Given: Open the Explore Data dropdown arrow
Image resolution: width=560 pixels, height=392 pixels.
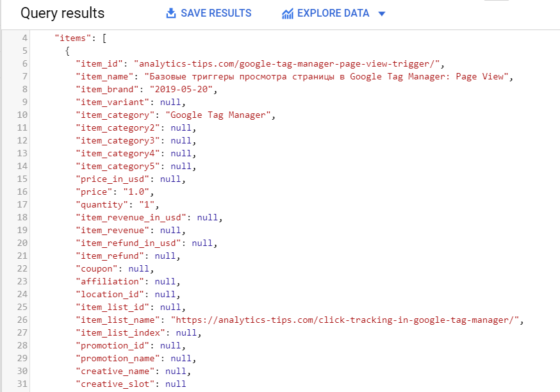Looking at the screenshot, I should pyautogui.click(x=382, y=14).
